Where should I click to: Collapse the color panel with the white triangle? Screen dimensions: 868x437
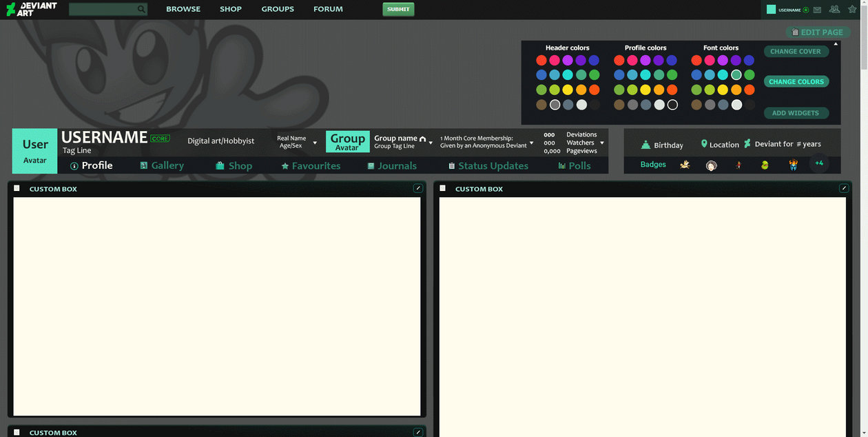click(x=836, y=44)
